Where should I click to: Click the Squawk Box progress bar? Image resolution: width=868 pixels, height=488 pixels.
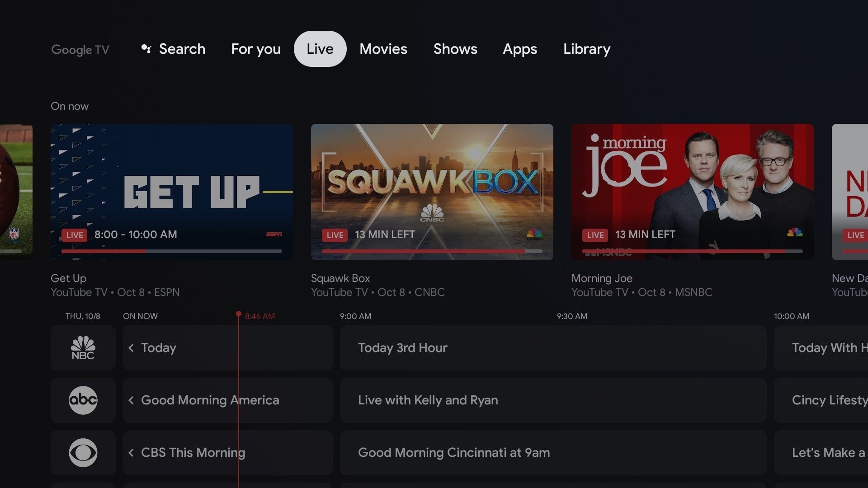pyautogui.click(x=432, y=251)
